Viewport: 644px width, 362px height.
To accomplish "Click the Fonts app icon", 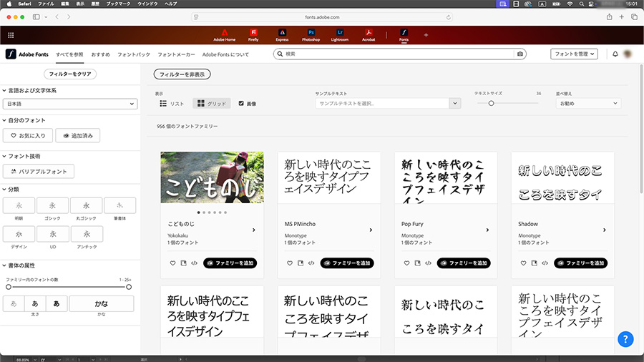I will point(404,35).
